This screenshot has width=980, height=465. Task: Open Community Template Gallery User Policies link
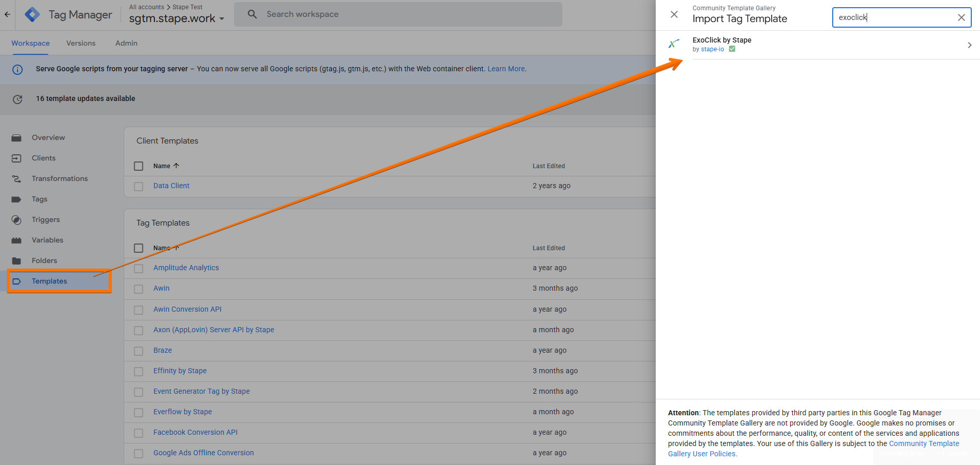(813, 449)
